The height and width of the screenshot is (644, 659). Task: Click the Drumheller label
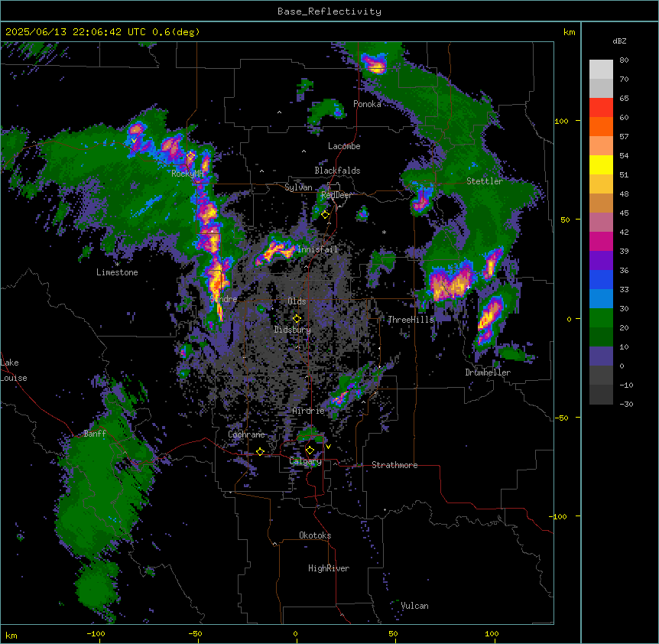pyautogui.click(x=488, y=372)
